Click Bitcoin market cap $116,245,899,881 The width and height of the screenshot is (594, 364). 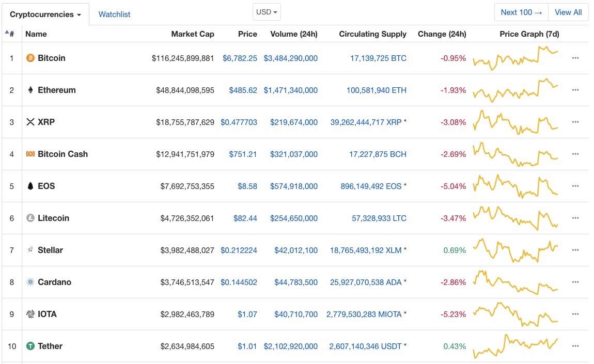[183, 58]
